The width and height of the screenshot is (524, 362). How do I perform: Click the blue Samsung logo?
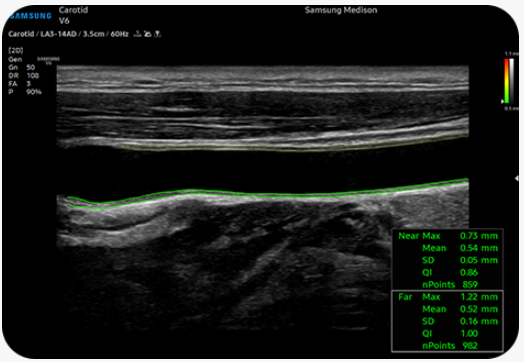pyautogui.click(x=30, y=16)
